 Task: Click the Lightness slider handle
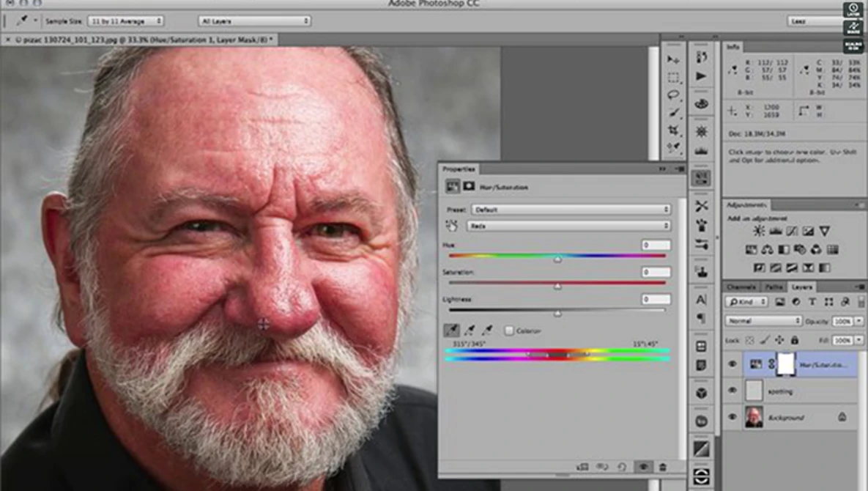click(x=557, y=314)
